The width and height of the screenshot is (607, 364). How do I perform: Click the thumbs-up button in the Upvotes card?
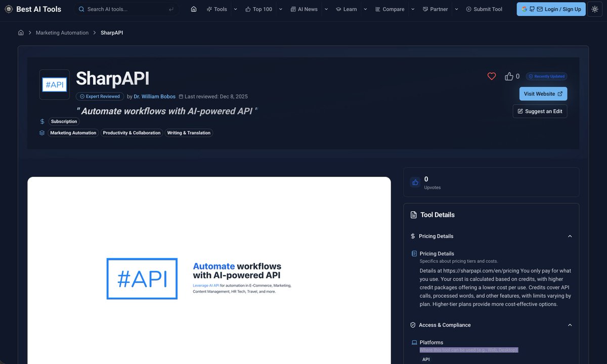(415, 183)
